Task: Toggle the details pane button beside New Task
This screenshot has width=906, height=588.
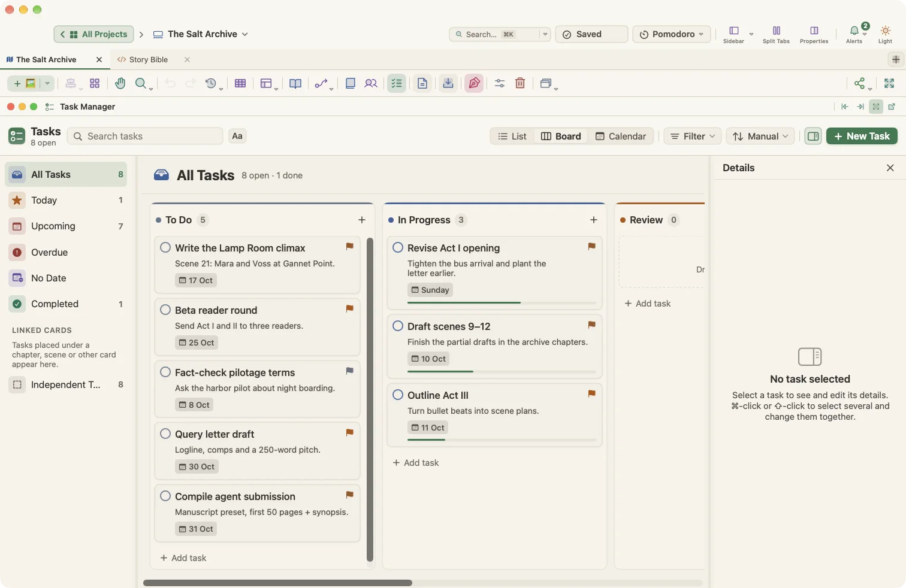Action: (x=813, y=137)
